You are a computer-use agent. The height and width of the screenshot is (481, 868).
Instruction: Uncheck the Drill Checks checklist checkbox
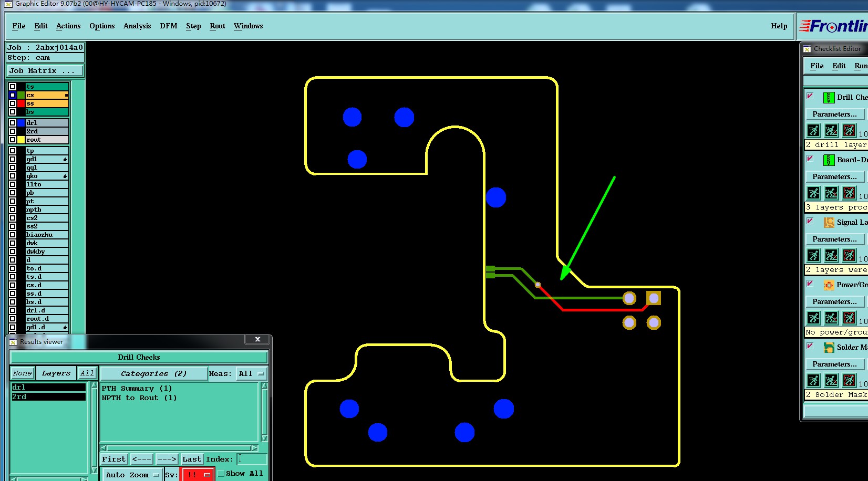810,96
